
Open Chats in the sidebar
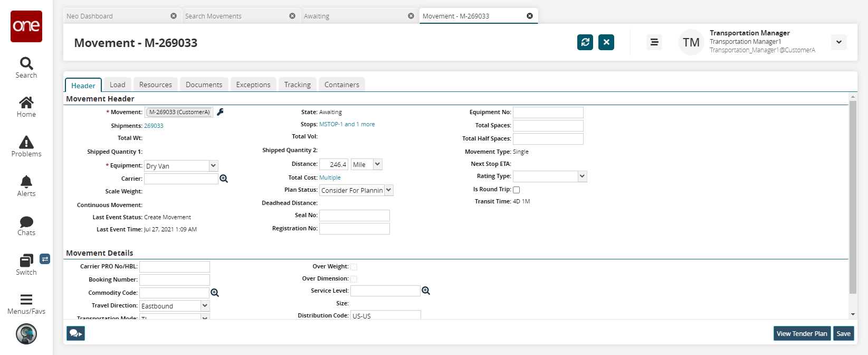pos(26,226)
